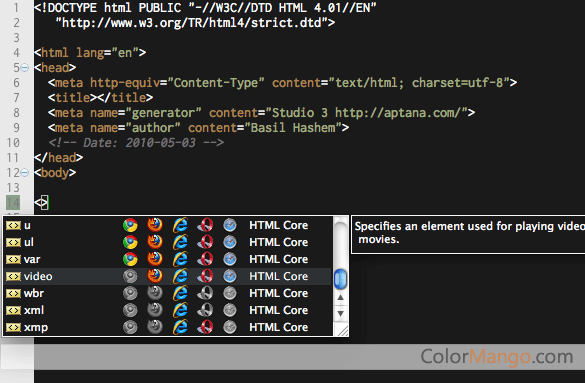585x383 pixels.
Task: Click the Chrome icon in the u row
Action: tap(130, 225)
